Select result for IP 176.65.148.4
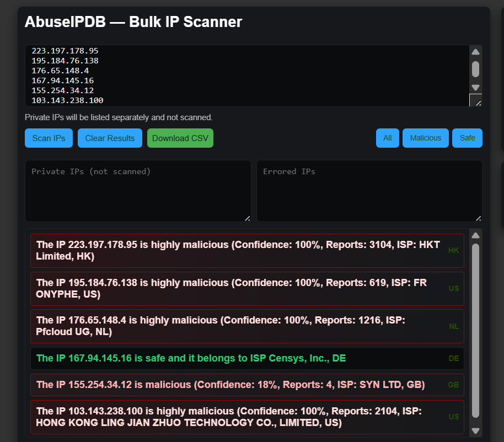The height and width of the screenshot is (442, 504). click(x=247, y=326)
